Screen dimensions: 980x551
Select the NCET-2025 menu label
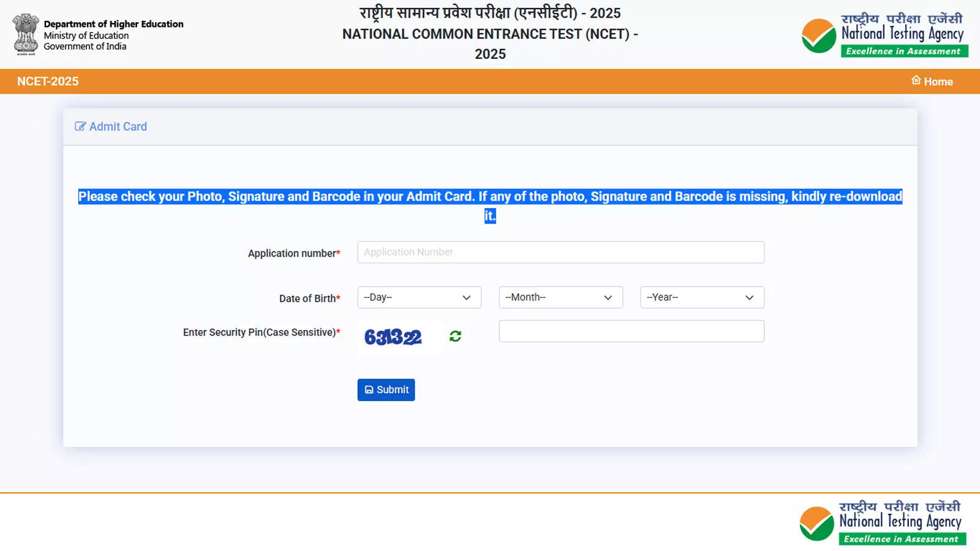coord(48,81)
